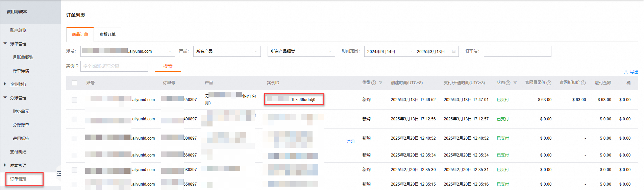
Task: Click the help icon beside 官网折扣价
Action: click(583, 83)
